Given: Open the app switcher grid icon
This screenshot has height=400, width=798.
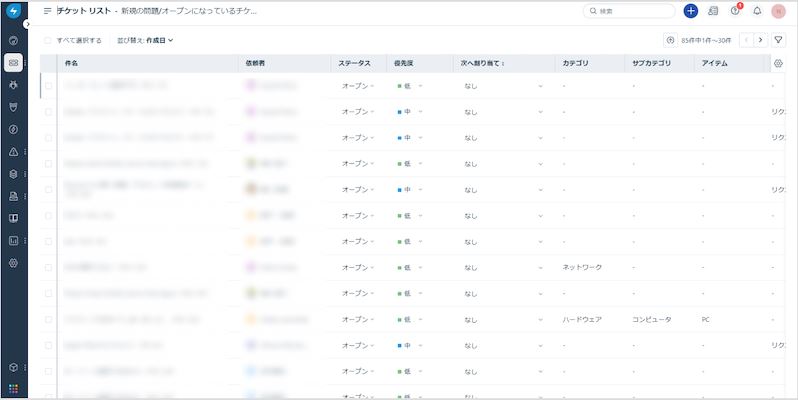Looking at the screenshot, I should [x=13, y=388].
